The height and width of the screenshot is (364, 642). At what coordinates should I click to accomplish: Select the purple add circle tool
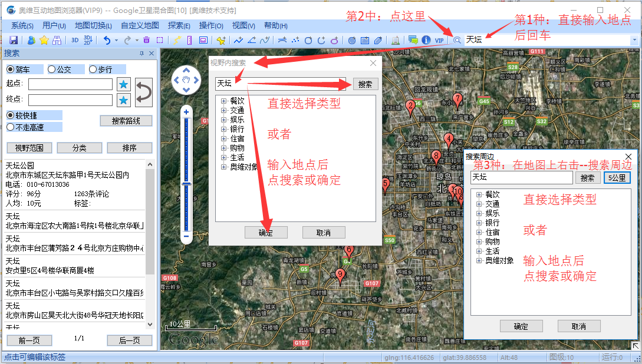point(334,40)
